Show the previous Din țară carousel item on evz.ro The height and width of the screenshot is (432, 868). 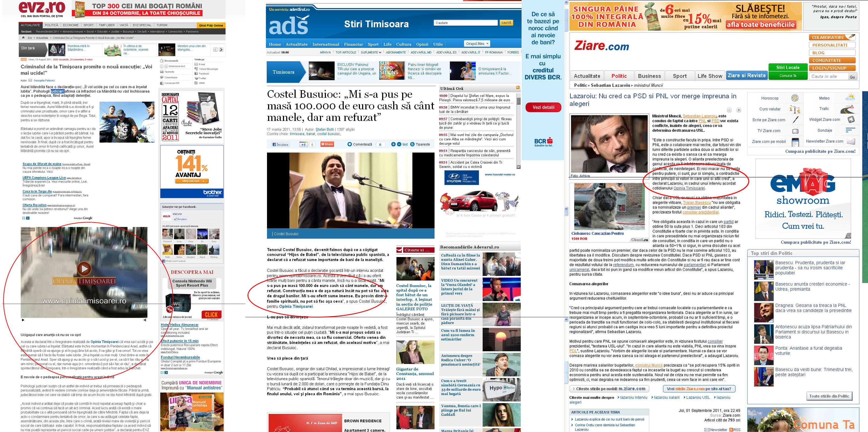[215, 49]
